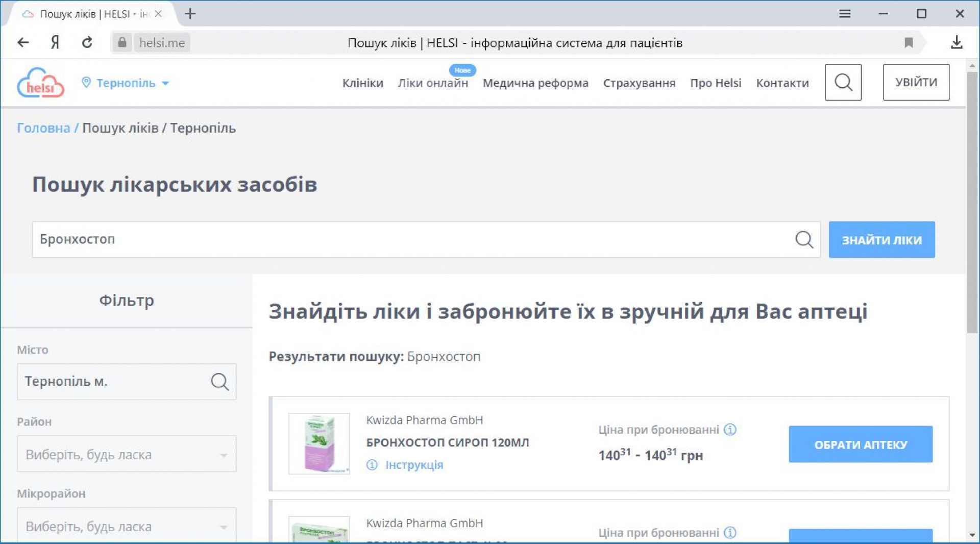Viewport: 980px width, 544px height.
Task: Follow the Головна breadcrumb link
Action: pos(43,128)
